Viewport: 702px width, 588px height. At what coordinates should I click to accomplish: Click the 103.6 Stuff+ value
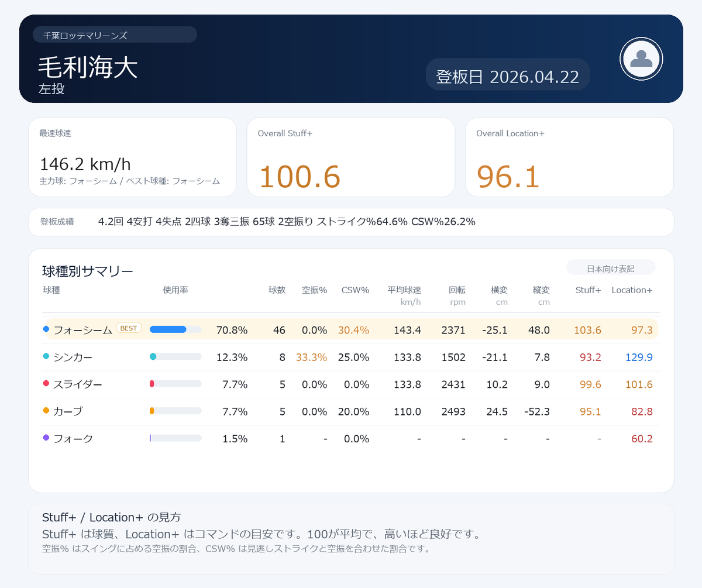click(587, 330)
